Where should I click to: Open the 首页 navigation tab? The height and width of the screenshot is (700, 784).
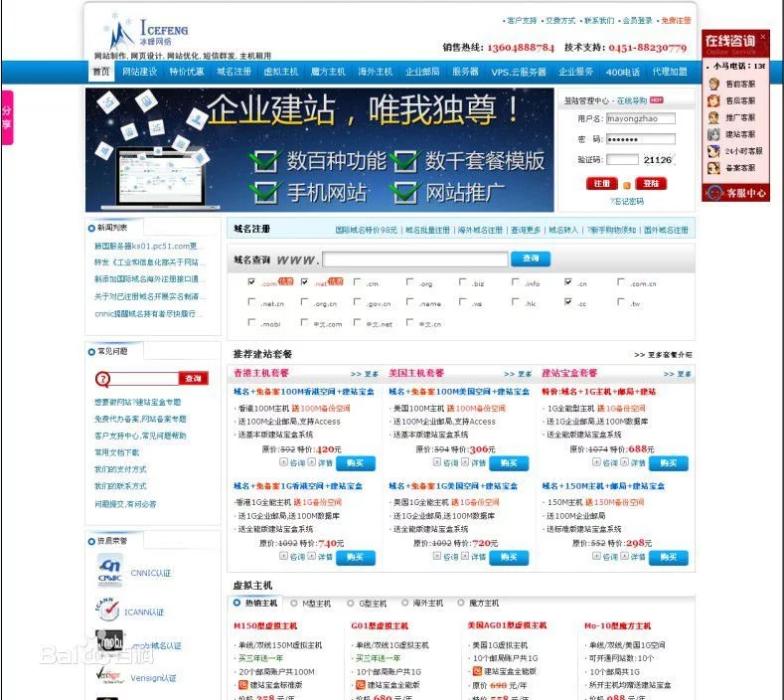tap(101, 72)
